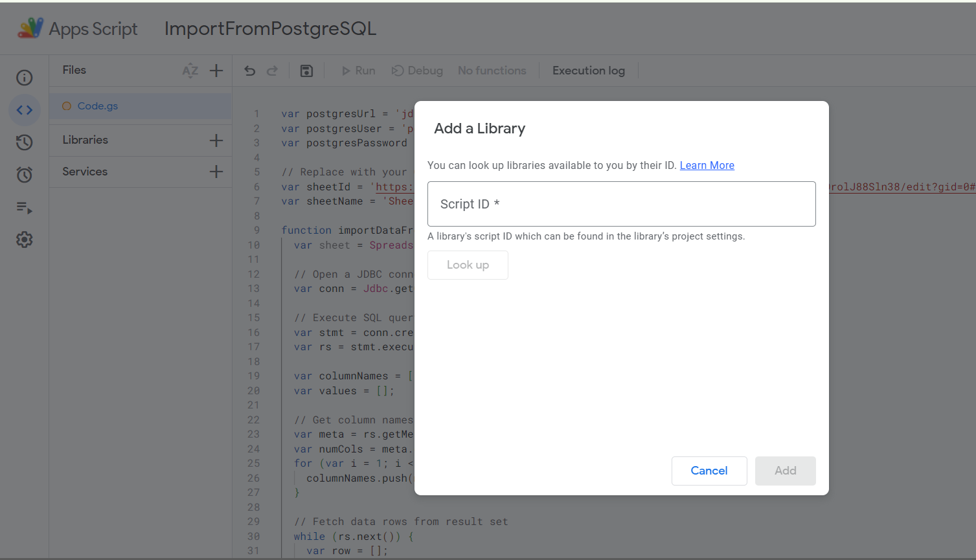Click the Look up button
976x560 pixels.
[468, 265]
